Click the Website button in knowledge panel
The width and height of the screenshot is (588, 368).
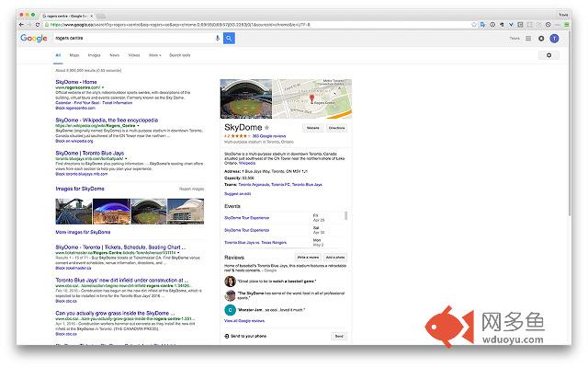(x=312, y=128)
